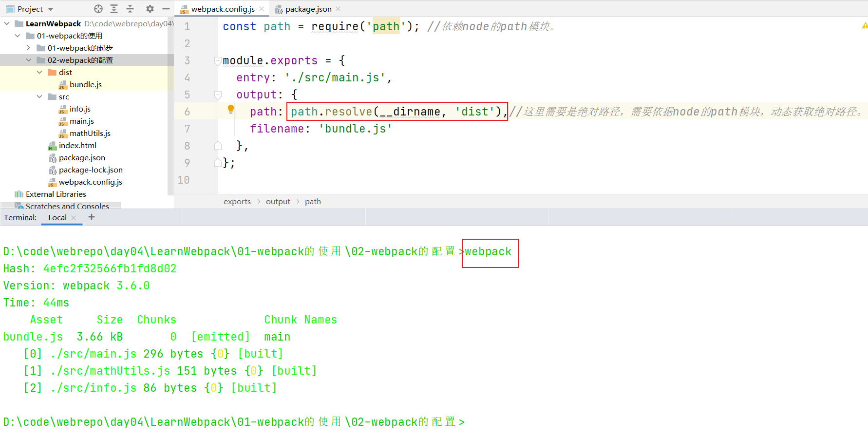Open info.js in the project tree
868x438 pixels.
pyautogui.click(x=80, y=109)
